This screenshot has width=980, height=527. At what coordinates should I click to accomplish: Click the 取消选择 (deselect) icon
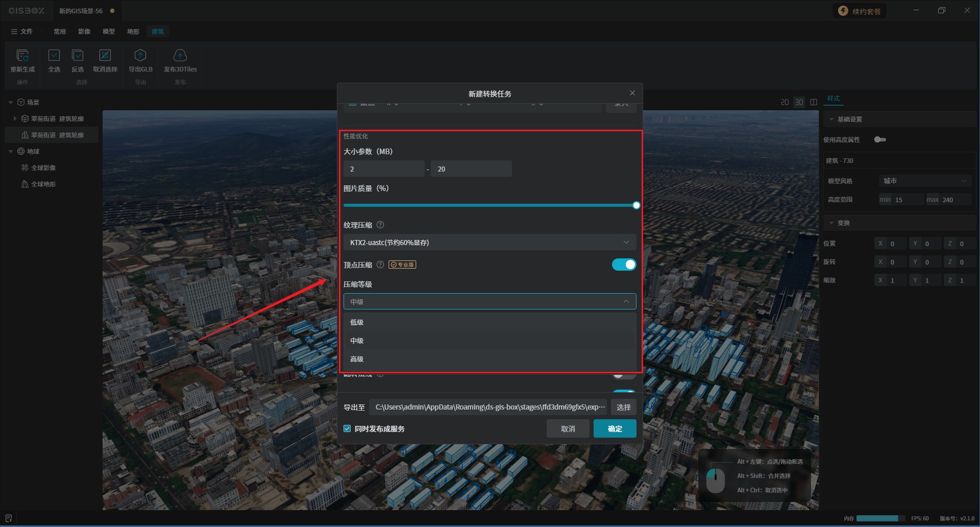click(x=105, y=56)
